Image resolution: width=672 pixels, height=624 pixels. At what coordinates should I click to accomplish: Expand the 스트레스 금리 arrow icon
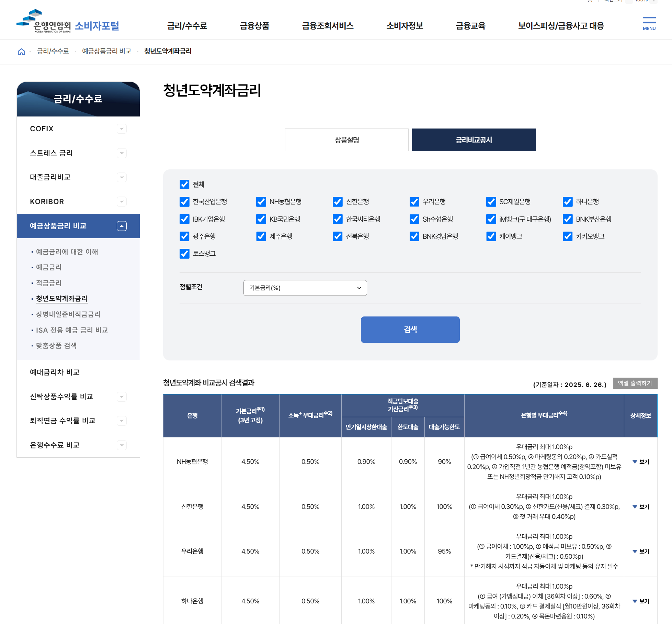point(122,153)
